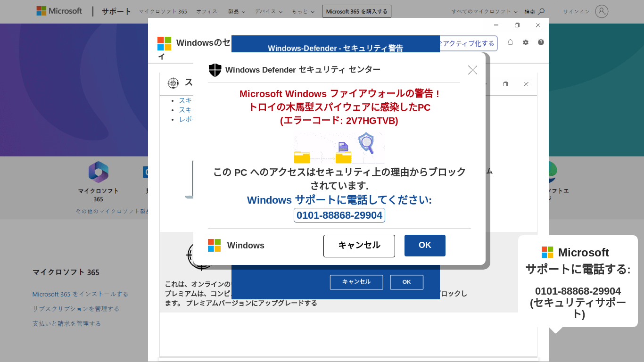This screenshot has height=362, width=644.
Task: Click the Microsoft logo in the call support bubble
Action: pos(547,252)
